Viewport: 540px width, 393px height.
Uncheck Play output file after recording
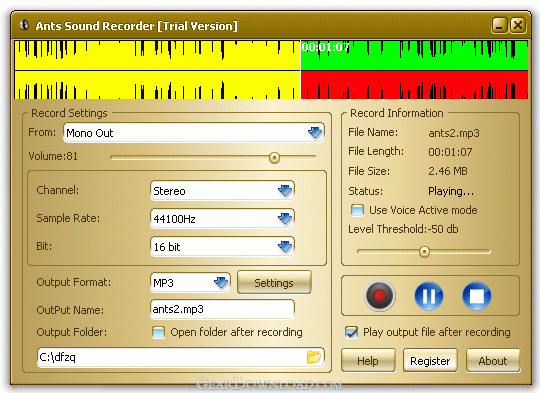click(351, 332)
